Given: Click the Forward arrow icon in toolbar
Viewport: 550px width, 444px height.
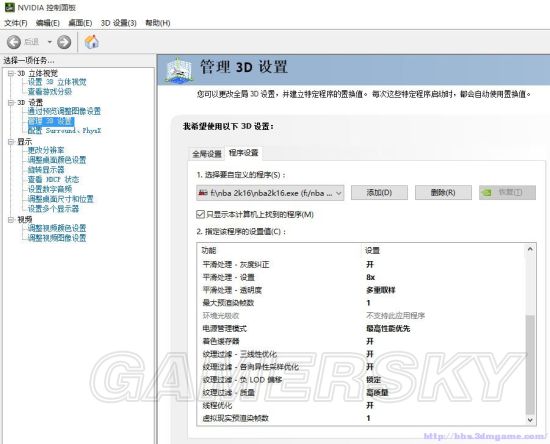Looking at the screenshot, I should tap(64, 42).
